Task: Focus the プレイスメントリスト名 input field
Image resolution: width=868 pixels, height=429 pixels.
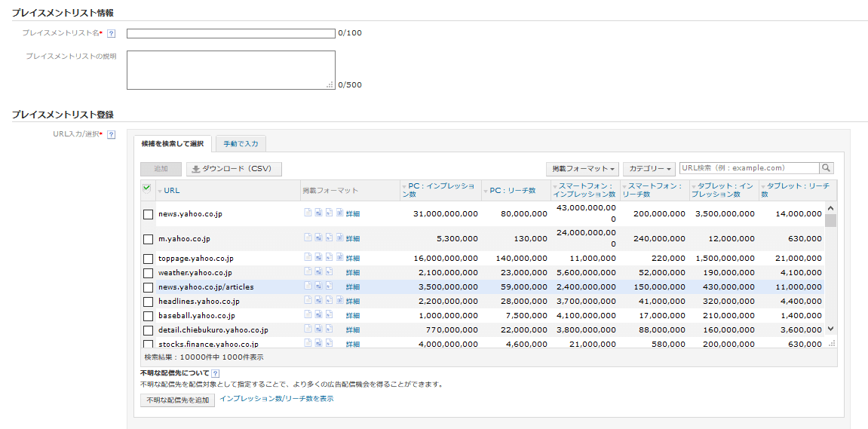Action: (x=231, y=33)
